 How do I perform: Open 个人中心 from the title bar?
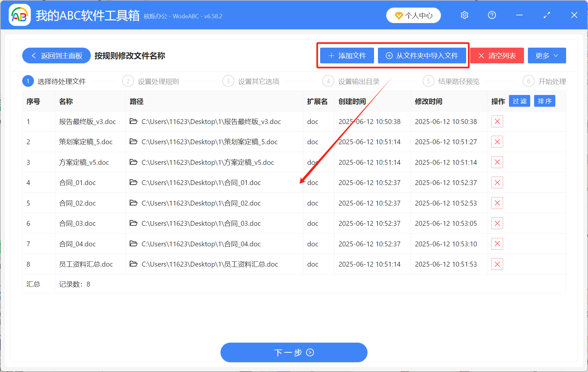coord(413,15)
